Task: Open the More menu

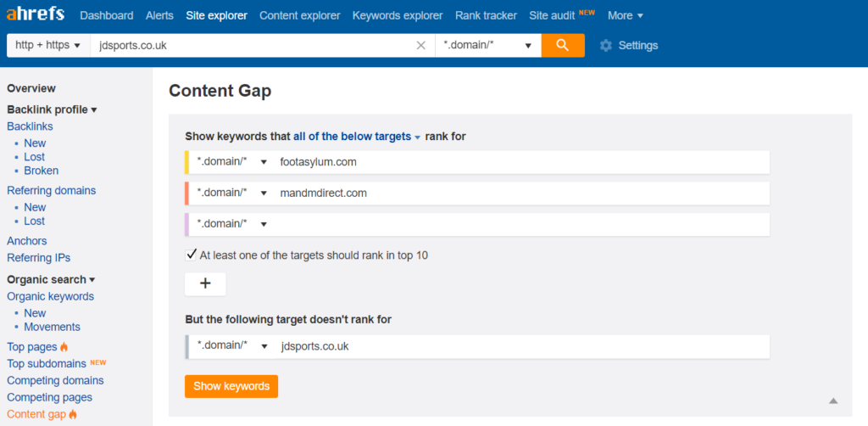Action: 626,15
